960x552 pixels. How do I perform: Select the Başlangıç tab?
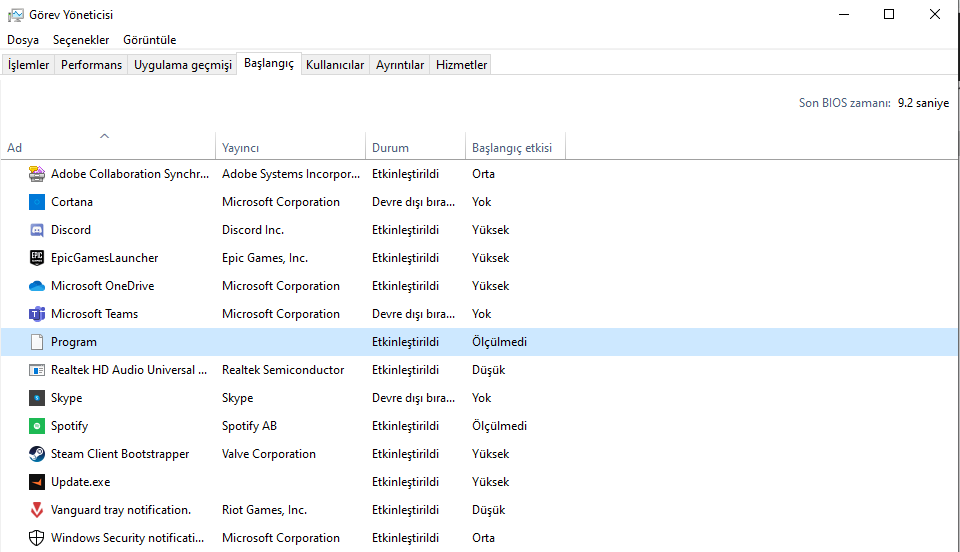[269, 63]
